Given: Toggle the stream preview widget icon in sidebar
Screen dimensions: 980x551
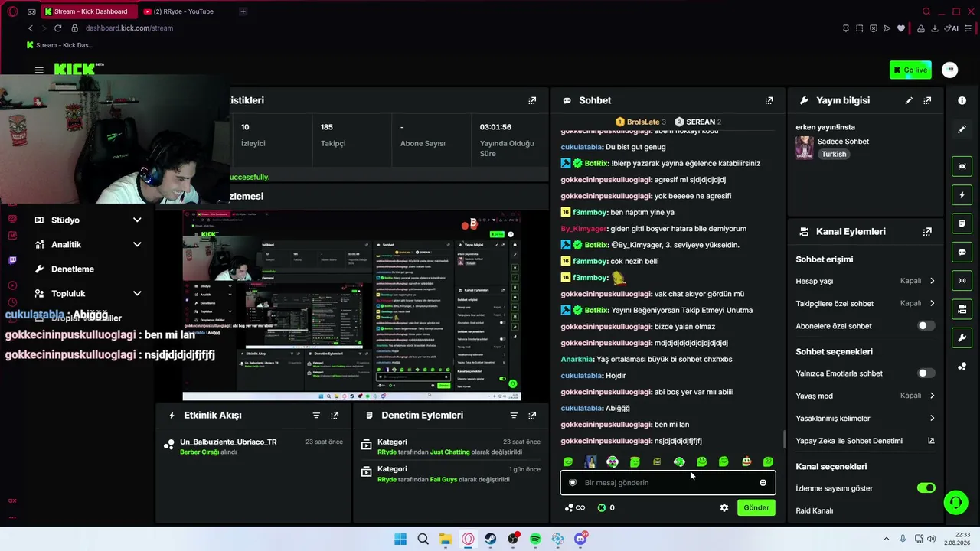Looking at the screenshot, I should pos(962,166).
